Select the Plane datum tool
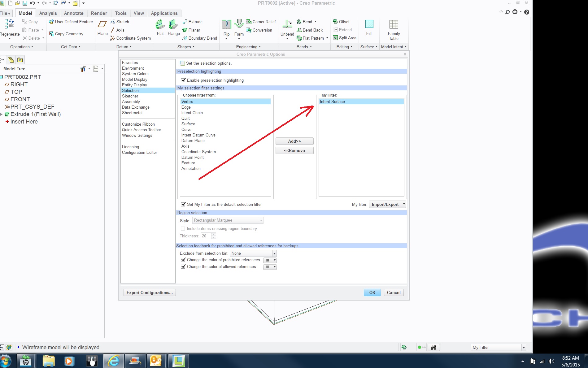The height and width of the screenshot is (368, 588). coord(102,28)
